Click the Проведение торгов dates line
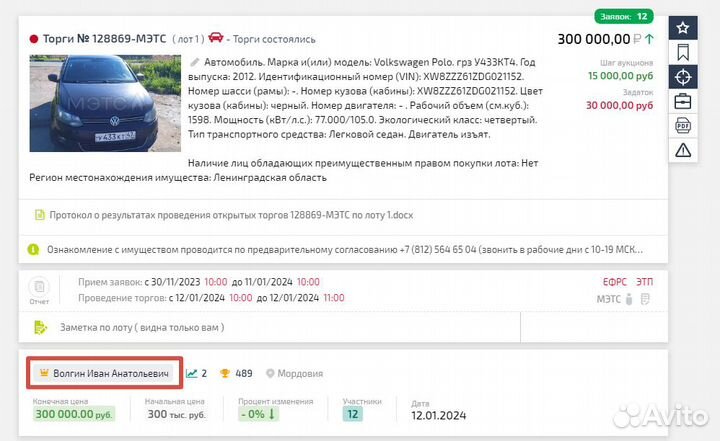Viewport: 720px width, 441px height. 211,298
